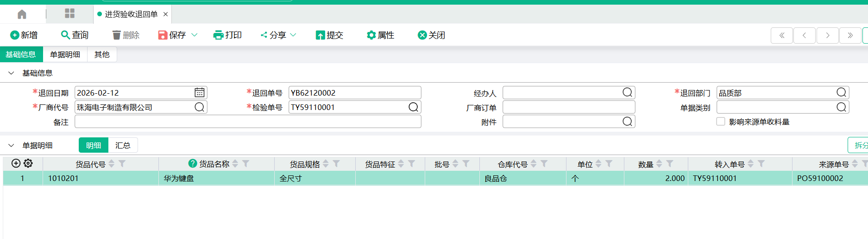Image resolution: width=868 pixels, height=239 pixels.
Task: Click the search icon in 厂商代号 field
Action: click(x=199, y=107)
